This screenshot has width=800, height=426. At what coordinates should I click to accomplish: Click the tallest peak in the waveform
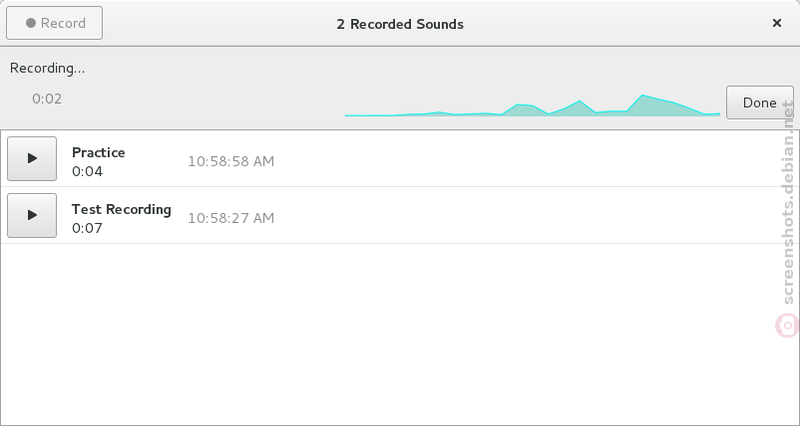pos(642,96)
